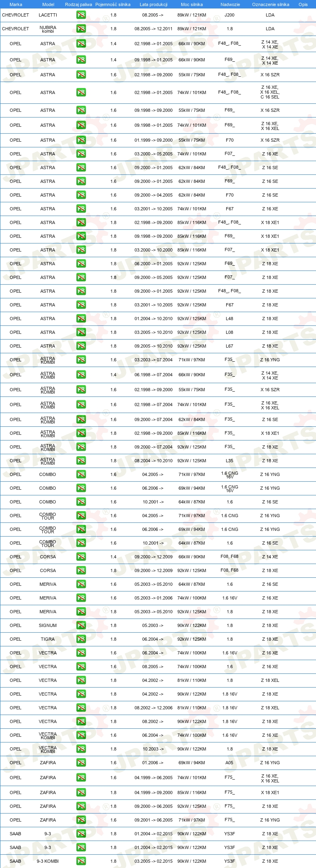This screenshot has height=868, width=316.
Task: Click the fuel icon in the Zafira F75_ Z 16 YNG row
Action: 81,820
